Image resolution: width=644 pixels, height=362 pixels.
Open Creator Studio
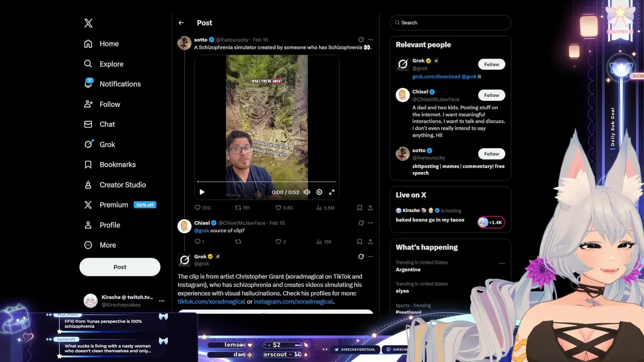[x=115, y=185]
